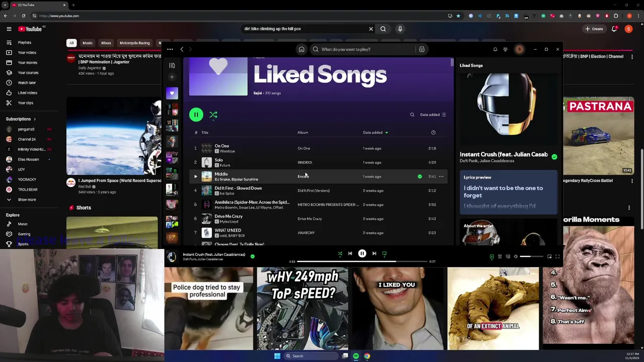The width and height of the screenshot is (644, 362).
Task: Open artist link DJ Snake under Middle
Action: pyautogui.click(x=222, y=179)
